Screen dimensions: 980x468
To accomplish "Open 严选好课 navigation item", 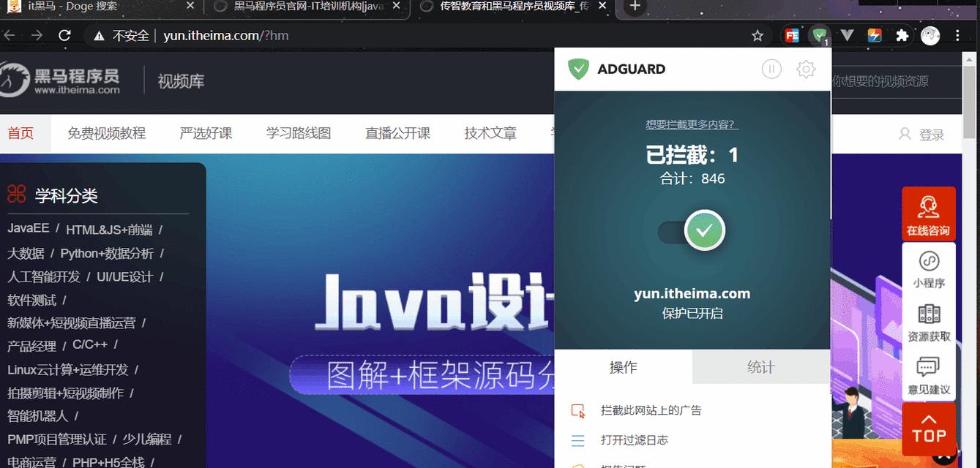I will [206, 133].
